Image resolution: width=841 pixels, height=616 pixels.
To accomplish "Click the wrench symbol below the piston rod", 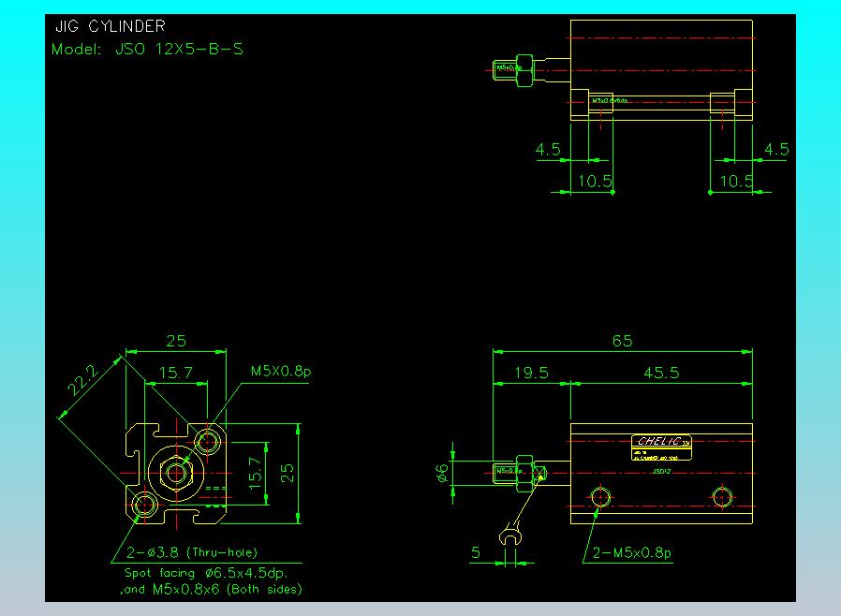I will click(x=510, y=535).
